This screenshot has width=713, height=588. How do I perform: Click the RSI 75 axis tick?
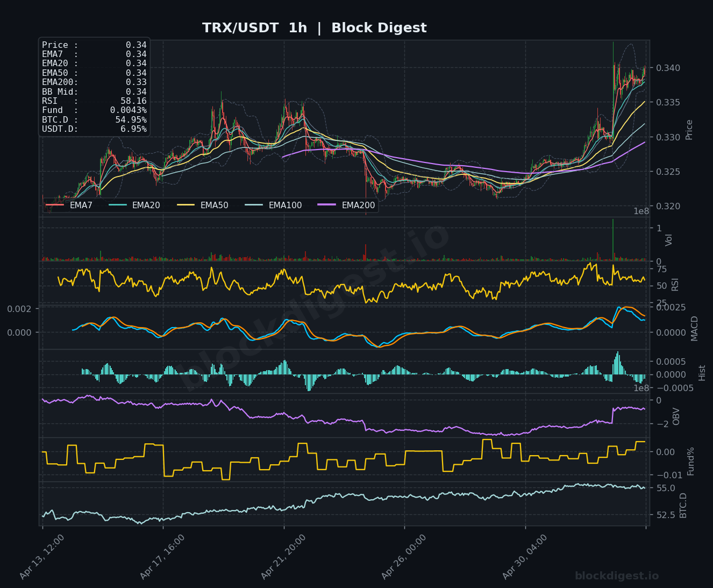(661, 269)
